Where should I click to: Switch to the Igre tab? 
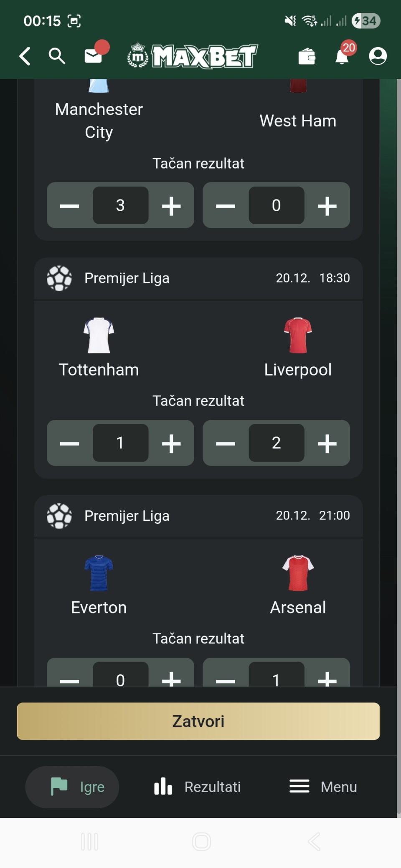click(72, 787)
